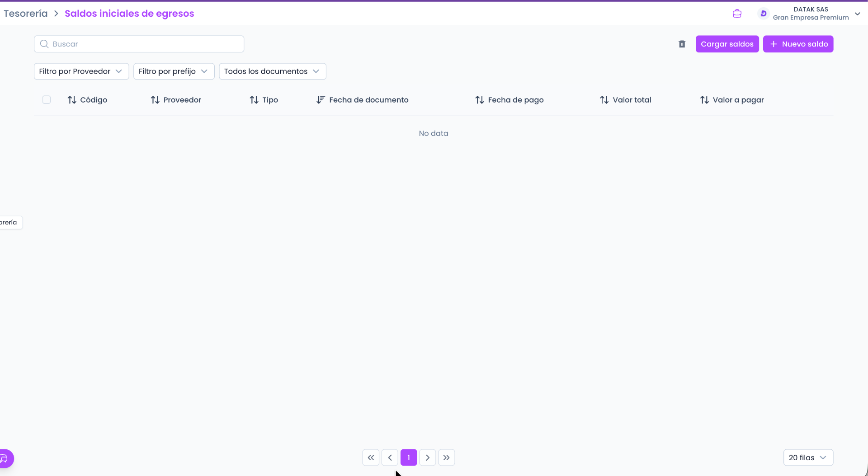Go to the first page
Viewport: 868px width, 476px height.
[x=371, y=457]
